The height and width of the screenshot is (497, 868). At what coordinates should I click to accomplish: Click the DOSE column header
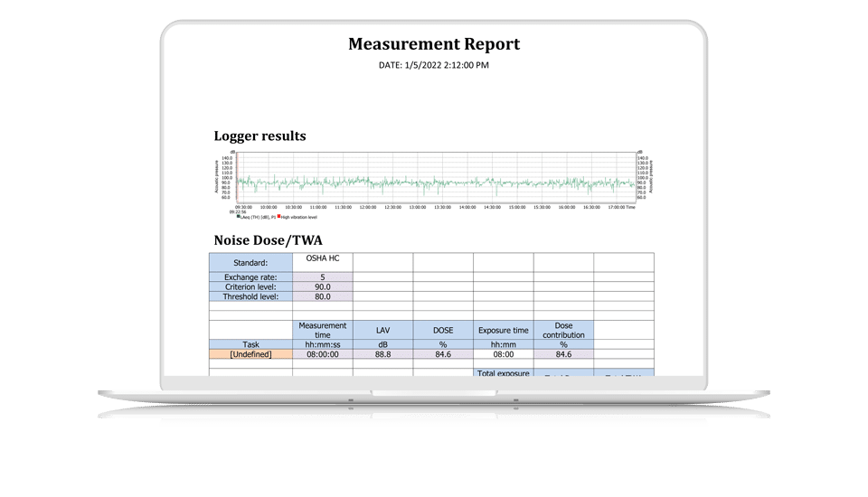pyautogui.click(x=443, y=330)
